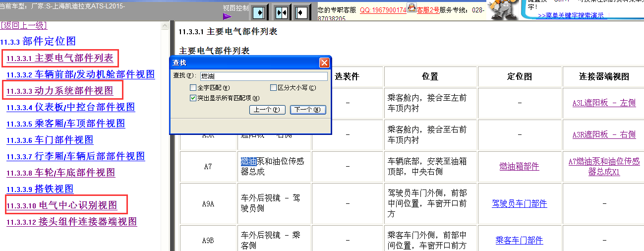Open 乘客车门部件 locator link

click(x=519, y=240)
